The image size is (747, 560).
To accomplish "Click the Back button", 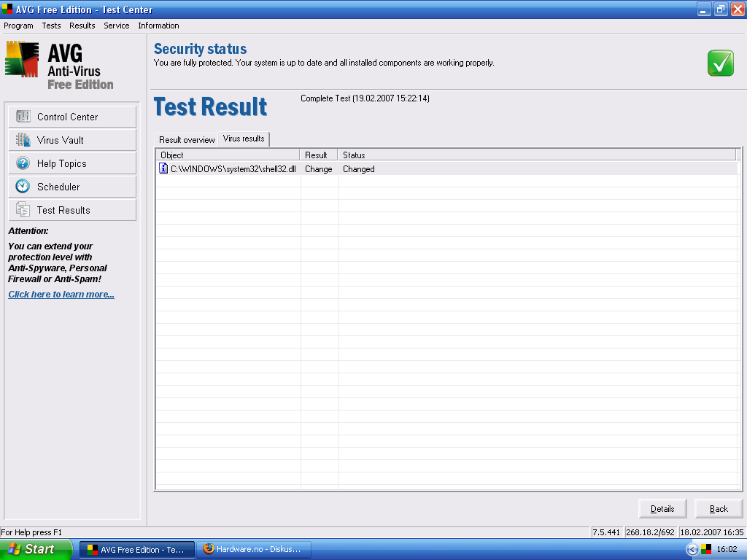I will tap(719, 508).
